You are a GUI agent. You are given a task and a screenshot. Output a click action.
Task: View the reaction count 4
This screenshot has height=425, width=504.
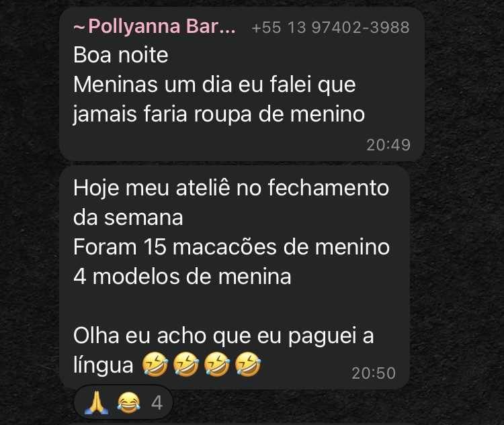click(157, 403)
